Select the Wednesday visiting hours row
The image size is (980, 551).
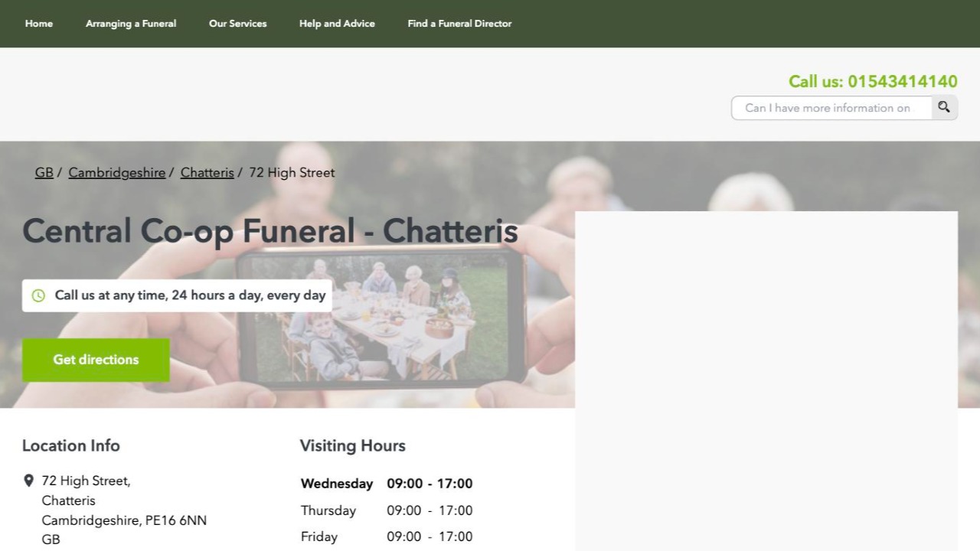coord(387,484)
